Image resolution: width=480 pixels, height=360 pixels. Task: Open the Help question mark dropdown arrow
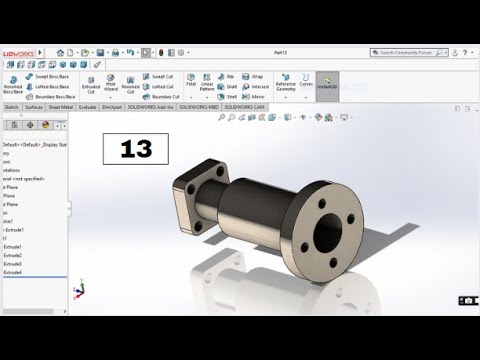tap(472, 53)
